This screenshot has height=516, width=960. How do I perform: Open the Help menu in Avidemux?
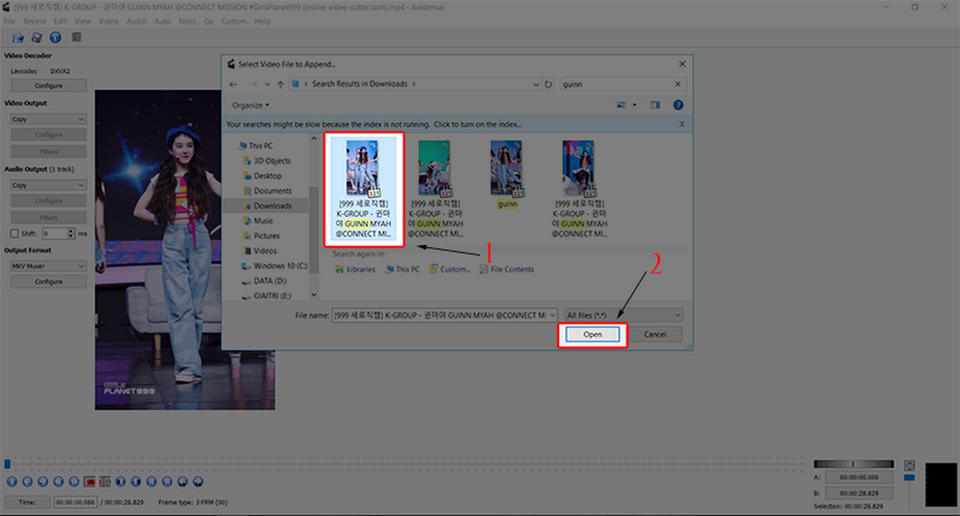pos(262,21)
